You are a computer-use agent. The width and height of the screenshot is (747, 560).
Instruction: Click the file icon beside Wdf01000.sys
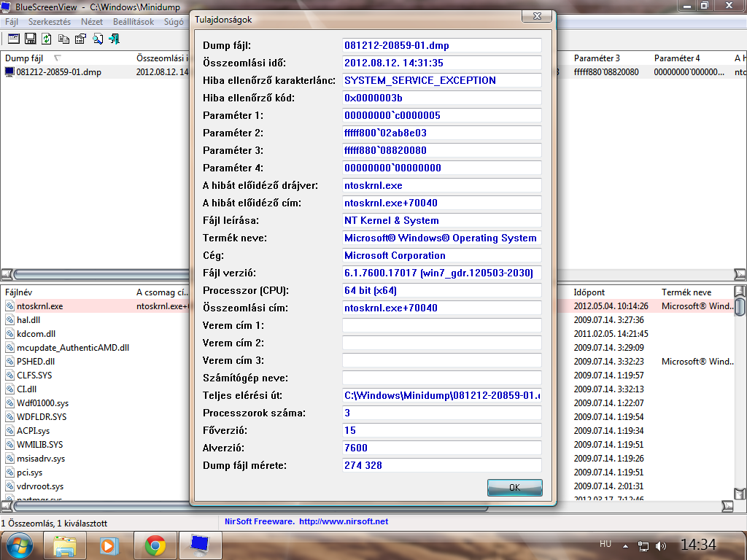[9, 402]
